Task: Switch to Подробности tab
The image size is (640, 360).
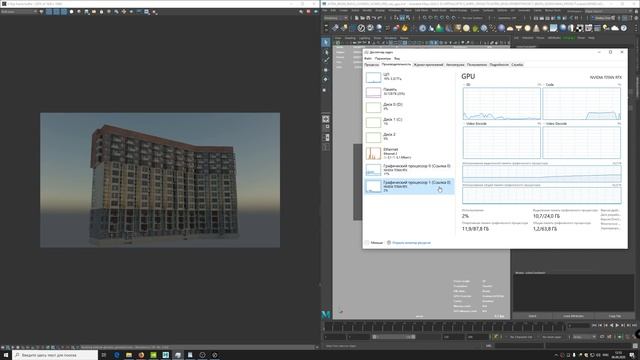Action: tap(499, 64)
